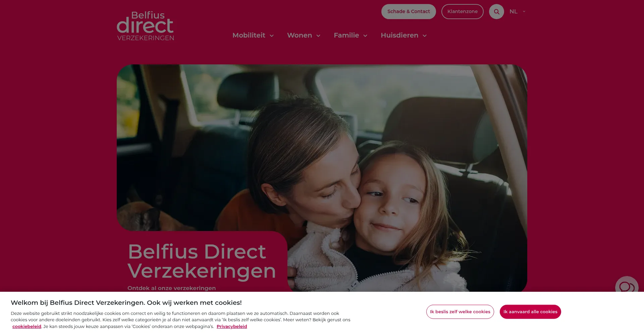Image resolution: width=644 pixels, height=333 pixels.
Task: Open the Huisdieren menu item
Action: (399, 35)
